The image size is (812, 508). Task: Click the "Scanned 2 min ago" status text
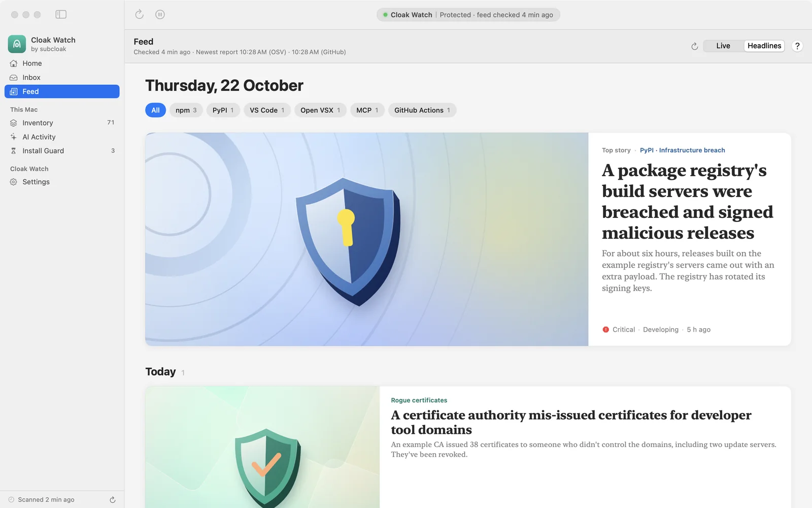point(46,500)
